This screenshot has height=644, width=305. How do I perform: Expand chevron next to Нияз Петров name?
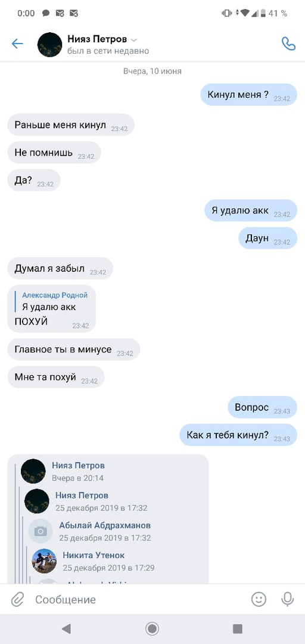pos(134,41)
